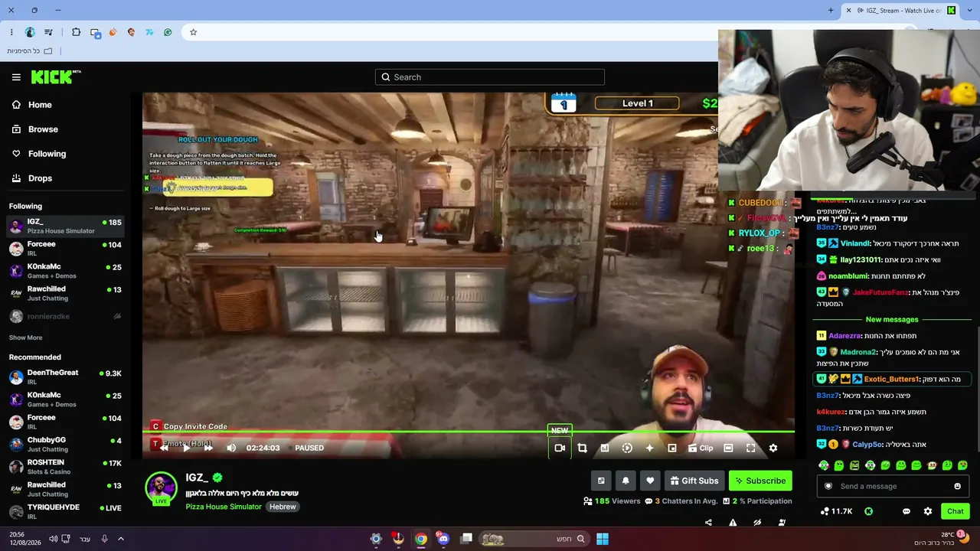Jump to New messages in chat
Image resolution: width=980 pixels, height=551 pixels.
892,319
